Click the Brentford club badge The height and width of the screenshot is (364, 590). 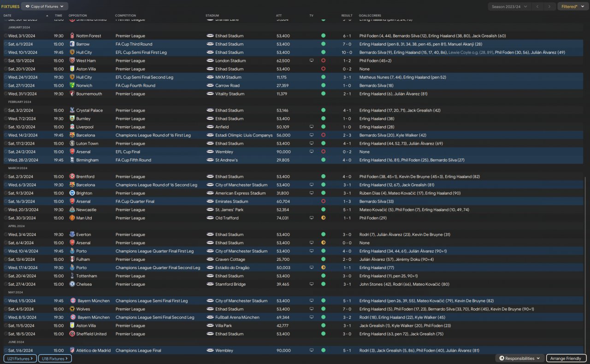point(72,176)
